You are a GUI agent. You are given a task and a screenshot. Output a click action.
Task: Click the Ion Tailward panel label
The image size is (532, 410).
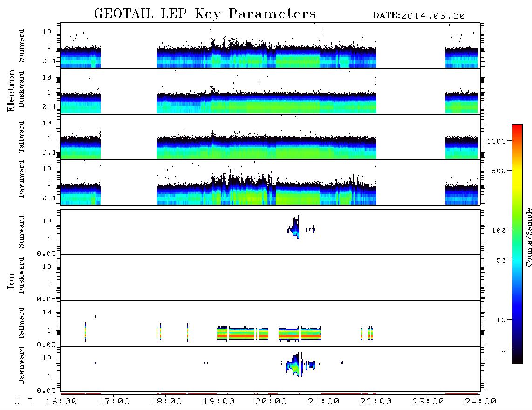(21, 323)
